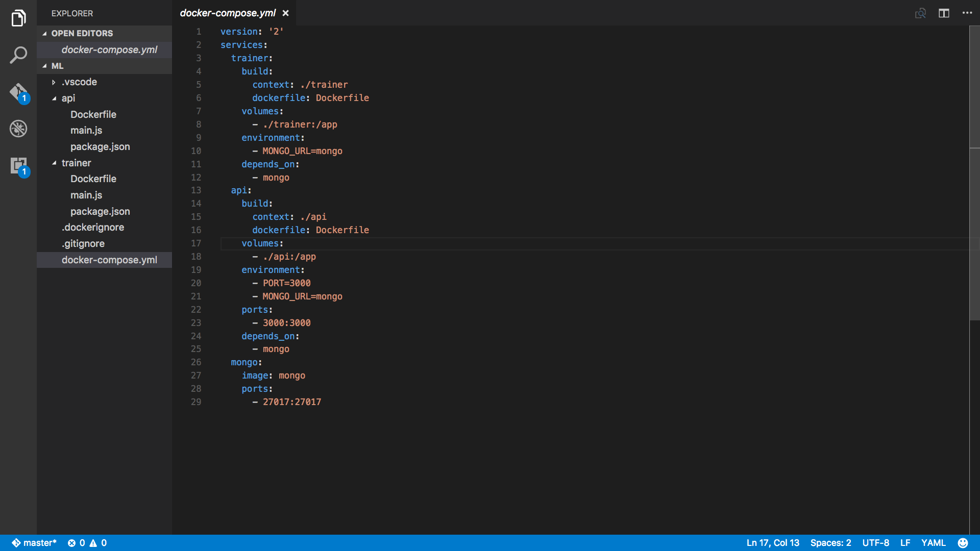Select trainer Dockerfile in sidebar
The height and width of the screenshot is (551, 980).
coord(93,178)
